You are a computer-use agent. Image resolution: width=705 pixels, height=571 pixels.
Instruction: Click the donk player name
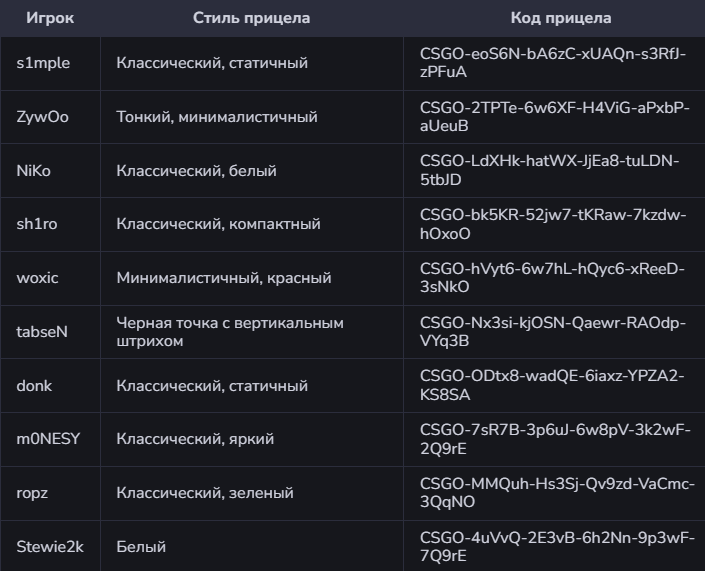34,385
